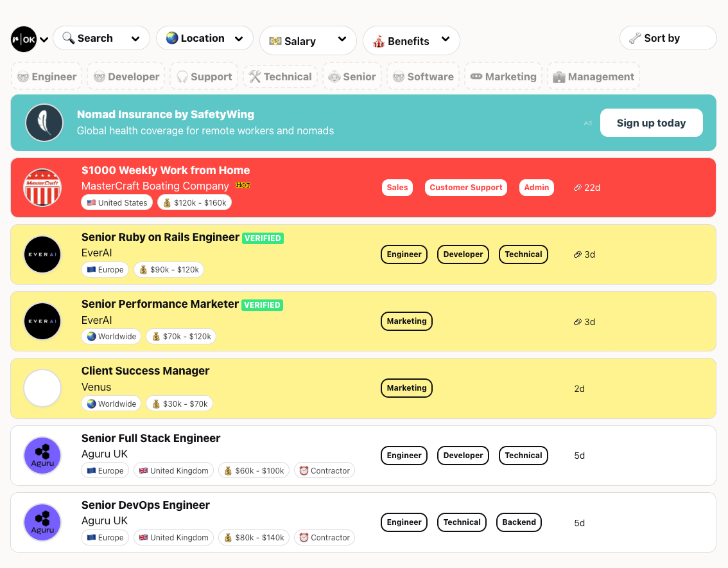Select Technical tag on Ruby on Rails job
Screen dimensions: 728x568
click(523, 254)
